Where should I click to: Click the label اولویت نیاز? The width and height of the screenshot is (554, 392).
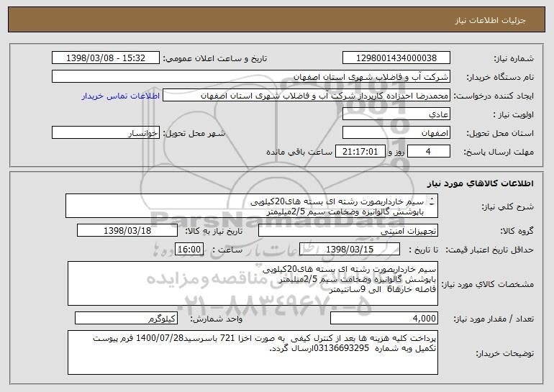pyautogui.click(x=514, y=115)
